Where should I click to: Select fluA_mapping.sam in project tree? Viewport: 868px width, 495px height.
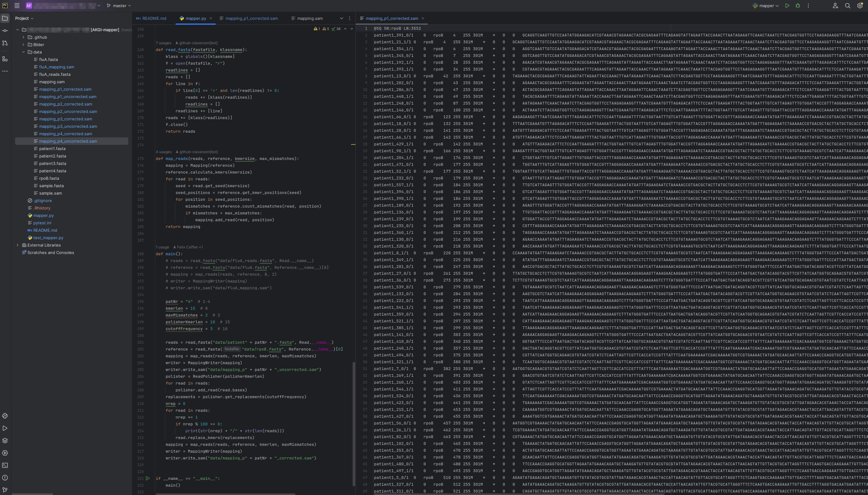pos(56,67)
